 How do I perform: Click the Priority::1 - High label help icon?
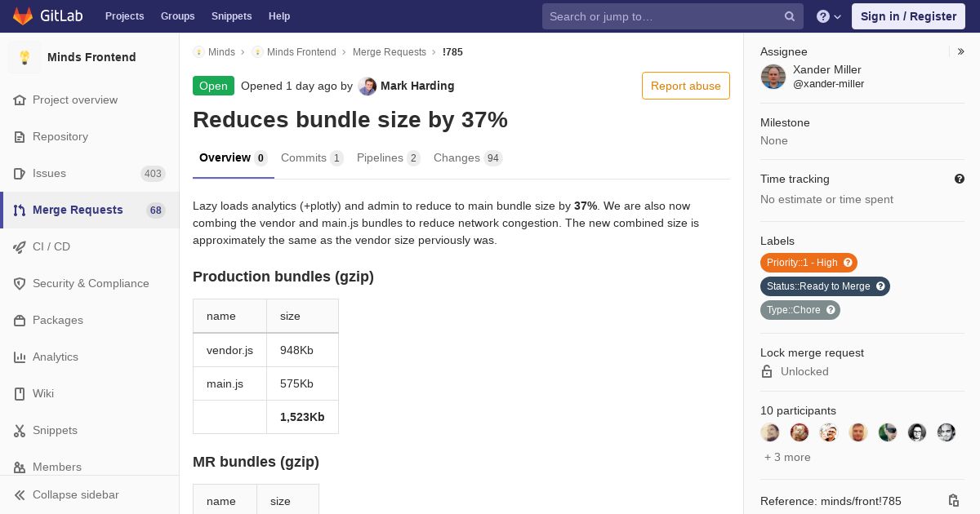click(x=848, y=263)
